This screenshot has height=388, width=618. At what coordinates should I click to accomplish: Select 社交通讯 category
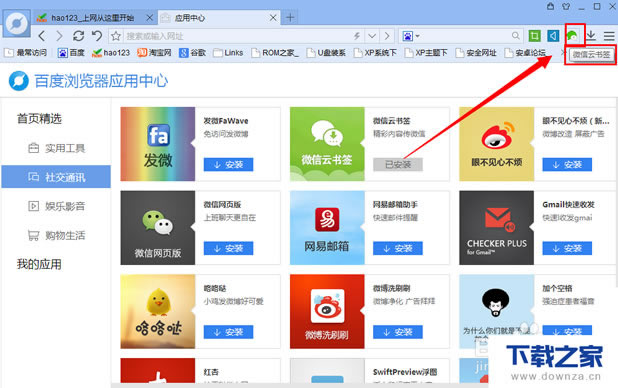point(56,177)
